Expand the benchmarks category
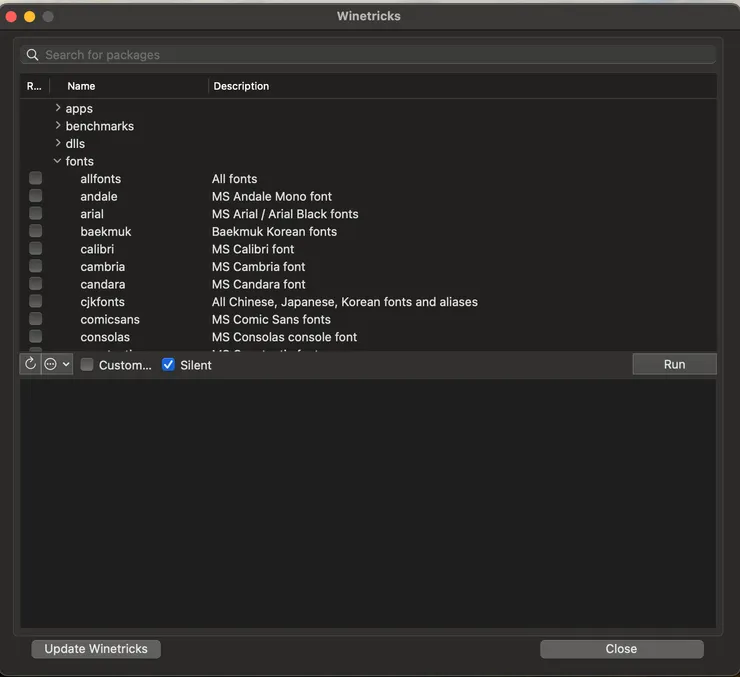This screenshot has width=740, height=677. (x=58, y=125)
